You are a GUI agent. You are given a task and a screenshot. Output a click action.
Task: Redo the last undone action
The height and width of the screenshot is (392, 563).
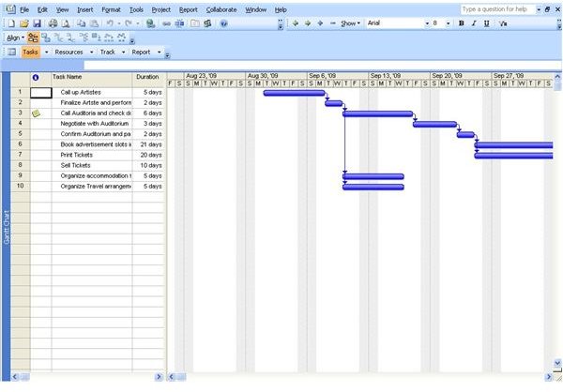129,23
